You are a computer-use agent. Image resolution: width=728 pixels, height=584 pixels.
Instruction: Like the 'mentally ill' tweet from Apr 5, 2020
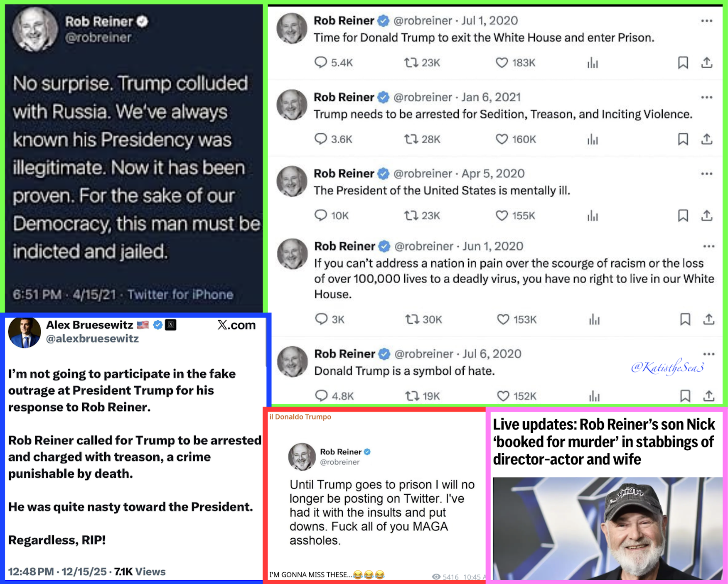(x=502, y=216)
